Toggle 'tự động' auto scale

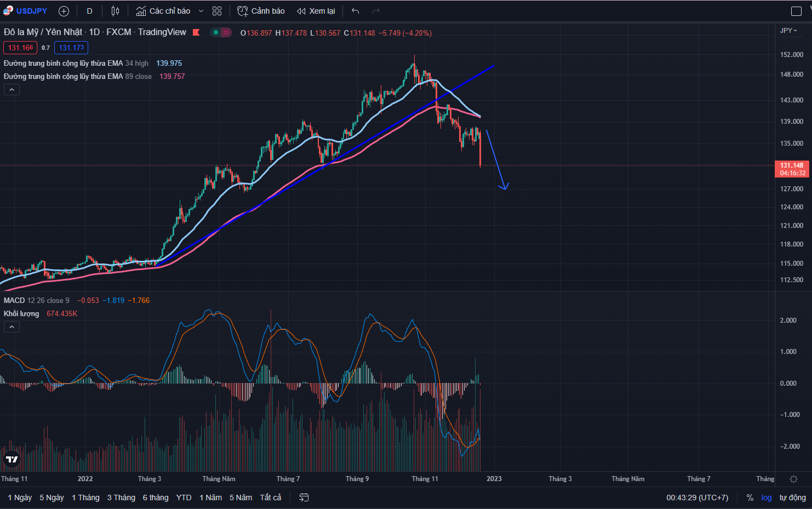792,497
